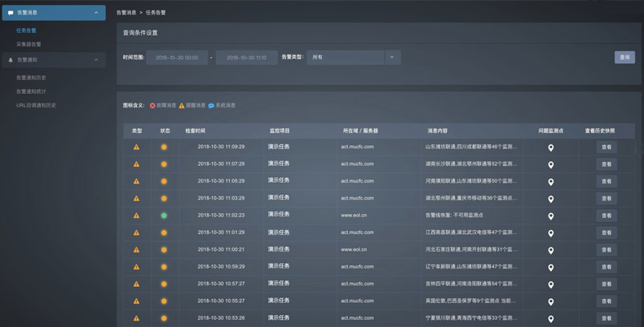Open 告警通知历史 in the sidebar
The height and width of the screenshot is (327, 644).
[x=31, y=78]
